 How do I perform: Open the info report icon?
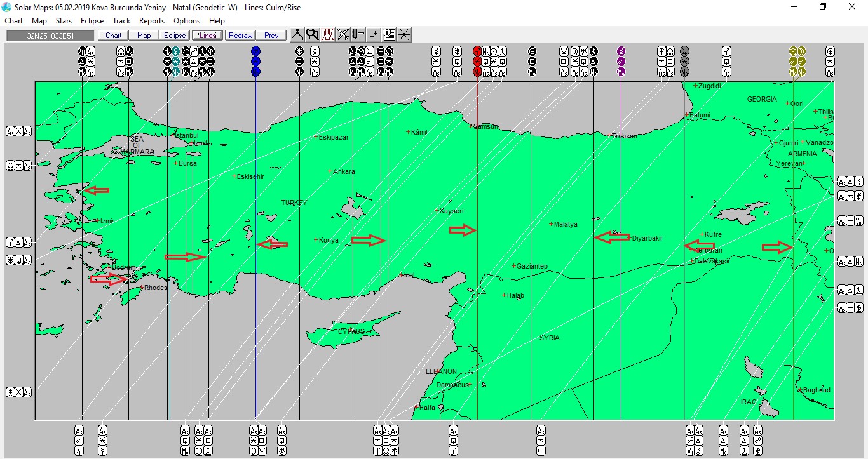point(389,35)
